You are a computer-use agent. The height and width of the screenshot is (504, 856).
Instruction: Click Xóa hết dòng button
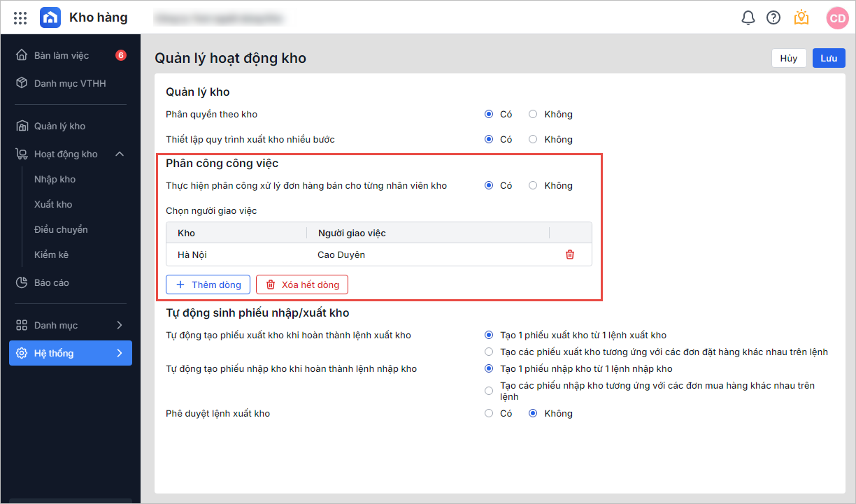(x=302, y=285)
